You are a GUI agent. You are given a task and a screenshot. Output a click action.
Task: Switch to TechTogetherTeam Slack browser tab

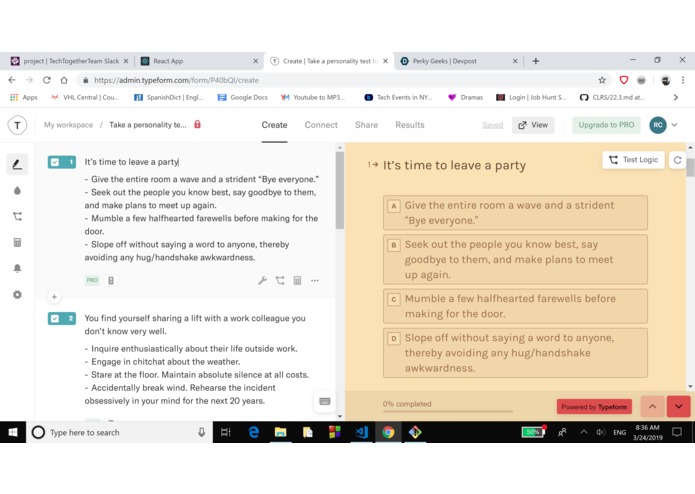(70, 61)
